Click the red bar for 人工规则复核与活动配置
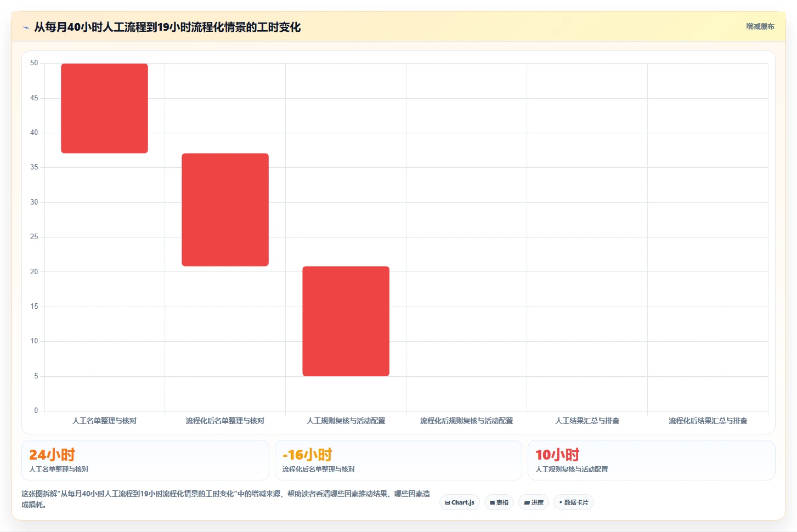Screen dimensions: 797x532 coord(346,321)
